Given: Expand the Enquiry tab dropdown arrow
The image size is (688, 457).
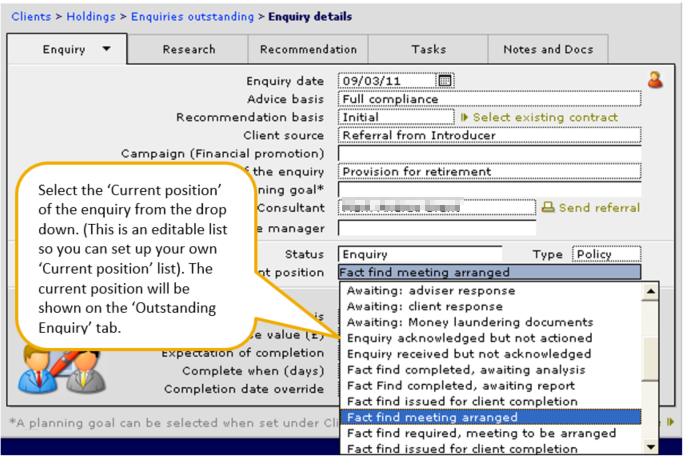Looking at the screenshot, I should [x=107, y=49].
